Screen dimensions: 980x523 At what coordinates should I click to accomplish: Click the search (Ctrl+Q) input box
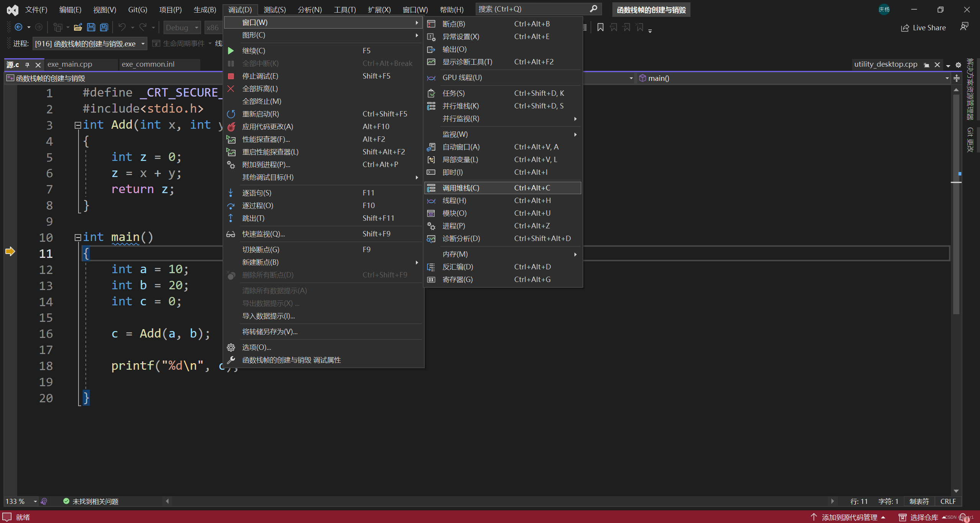[x=532, y=9]
